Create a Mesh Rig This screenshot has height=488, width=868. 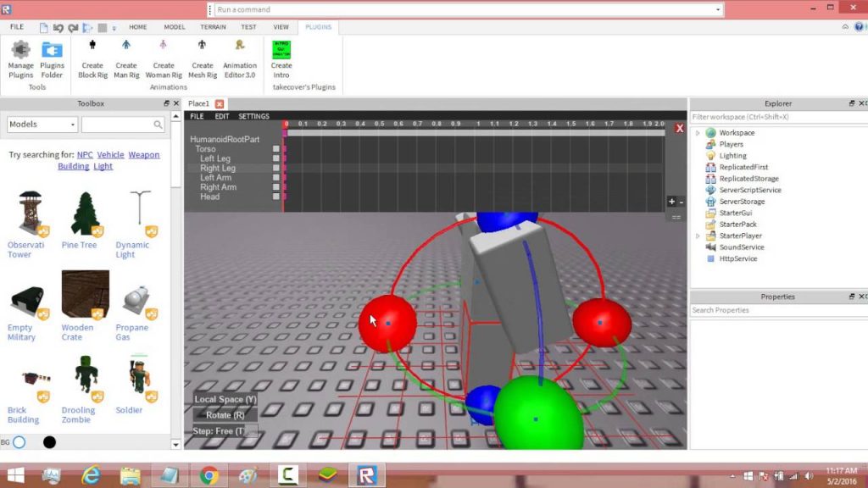point(202,56)
